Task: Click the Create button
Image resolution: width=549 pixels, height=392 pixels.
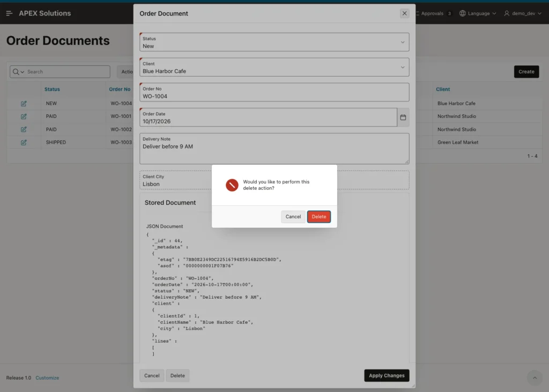Action: pos(526,71)
